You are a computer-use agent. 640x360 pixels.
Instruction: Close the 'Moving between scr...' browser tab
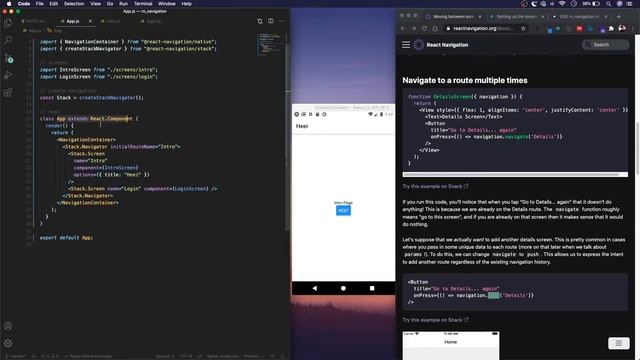coord(480,17)
